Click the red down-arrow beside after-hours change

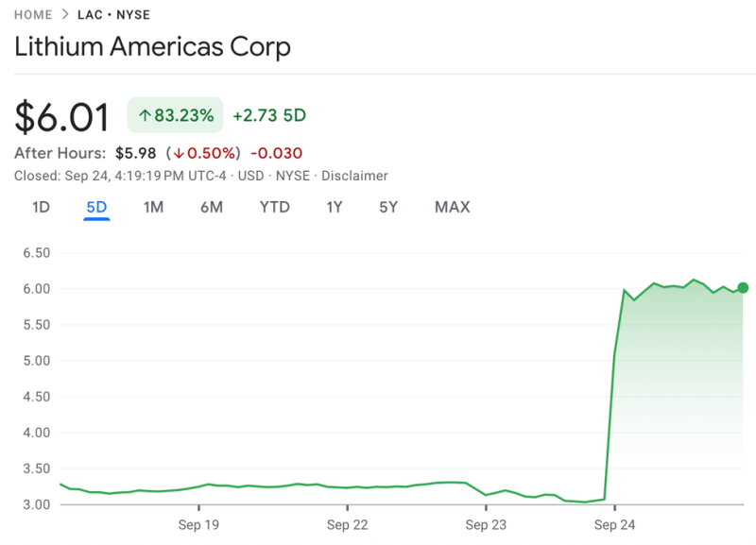[178, 153]
